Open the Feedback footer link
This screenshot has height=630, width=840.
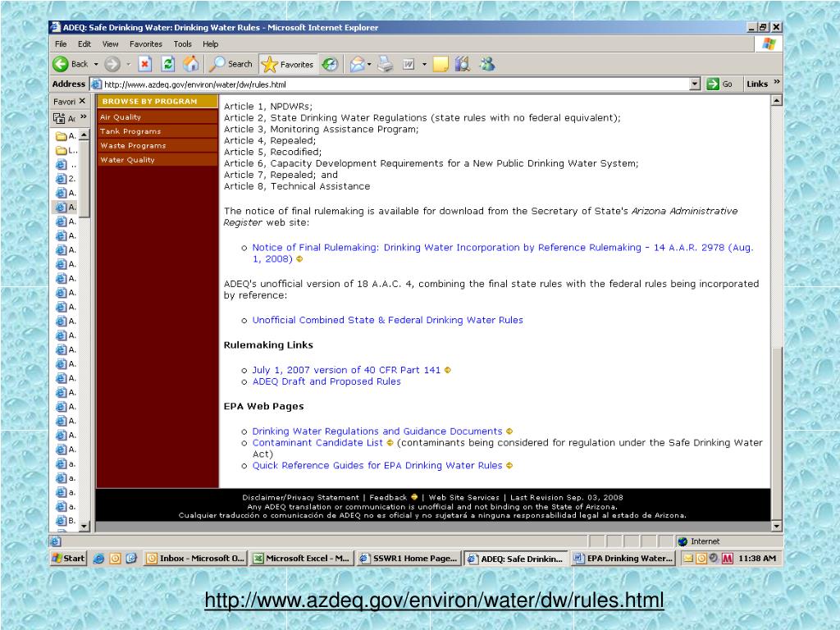[388, 497]
